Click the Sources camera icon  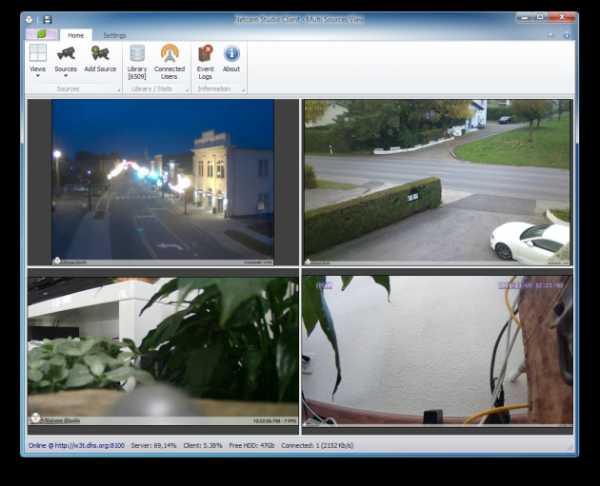click(66, 54)
